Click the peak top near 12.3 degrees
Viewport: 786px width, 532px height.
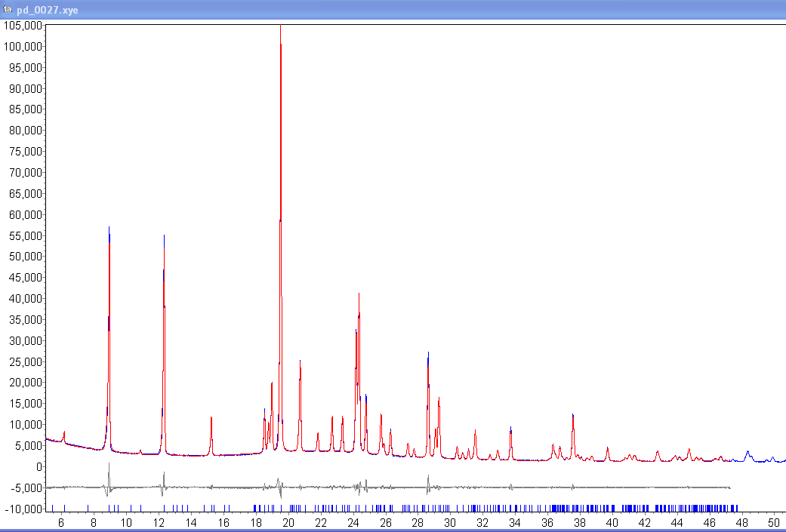click(x=164, y=236)
